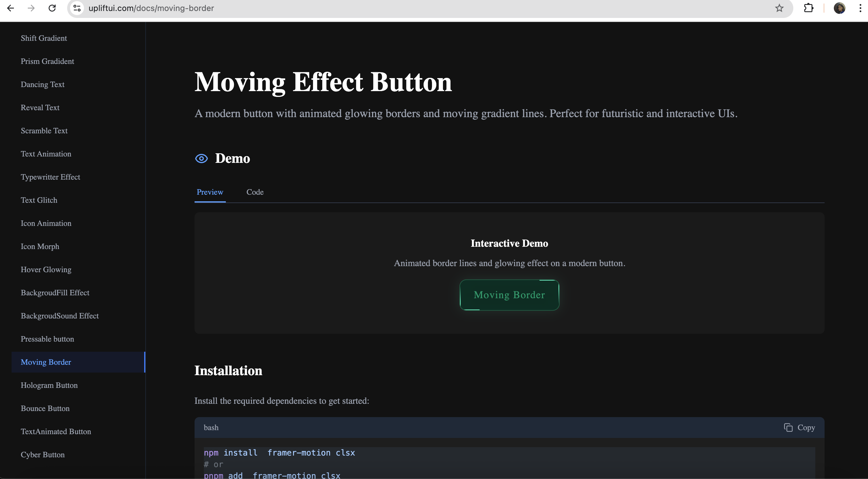The width and height of the screenshot is (868, 479).
Task: Open the Typewritter Effect docs page
Action: tap(51, 177)
